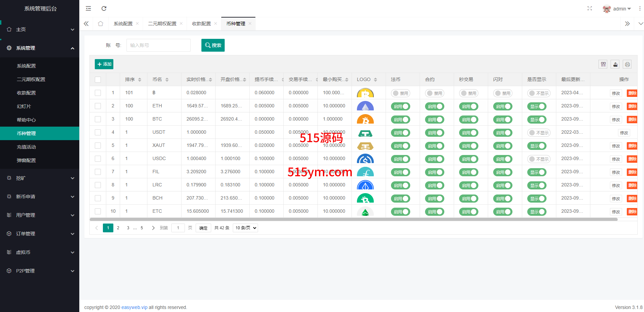Collapse the sidebar with the menu icon
The height and width of the screenshot is (312, 644).
pyautogui.click(x=88, y=8)
